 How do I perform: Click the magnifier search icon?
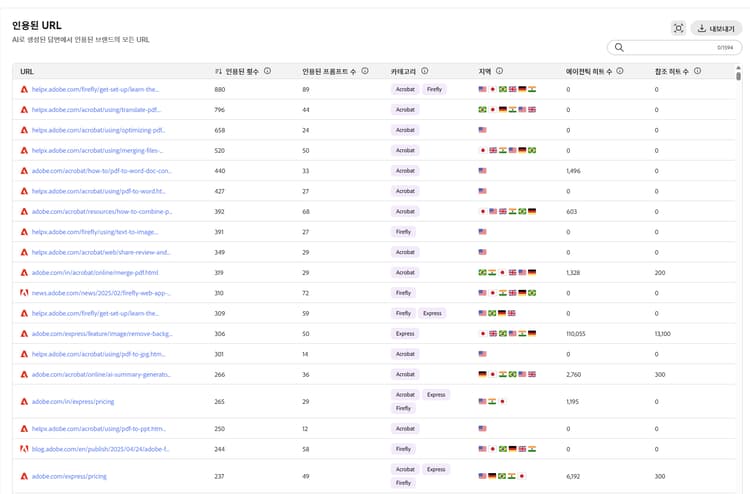click(x=620, y=47)
